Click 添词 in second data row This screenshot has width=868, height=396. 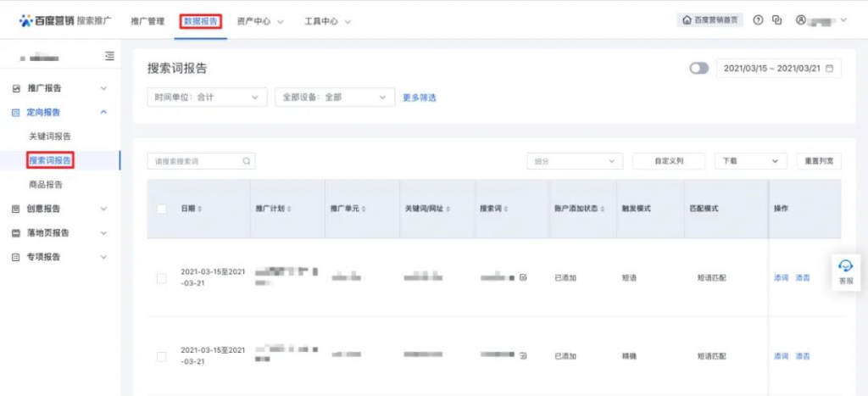click(x=781, y=356)
